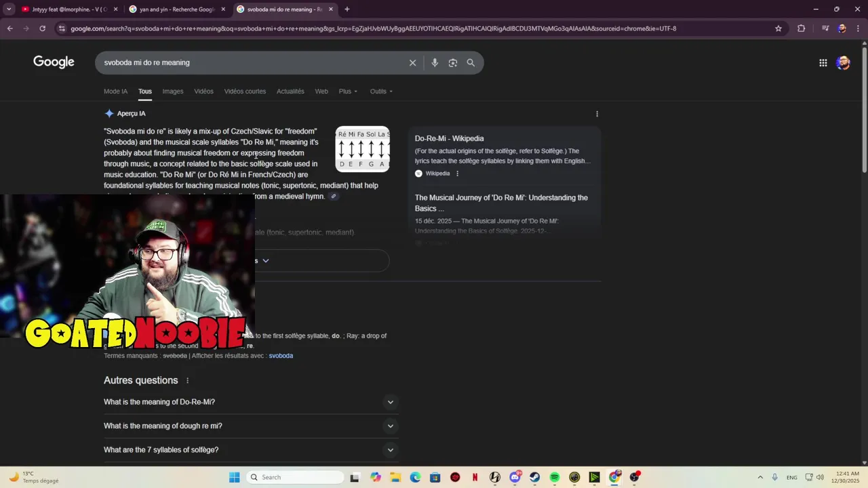Open the 'Plus' filter dropdown
This screenshot has width=868, height=488.
(348, 91)
